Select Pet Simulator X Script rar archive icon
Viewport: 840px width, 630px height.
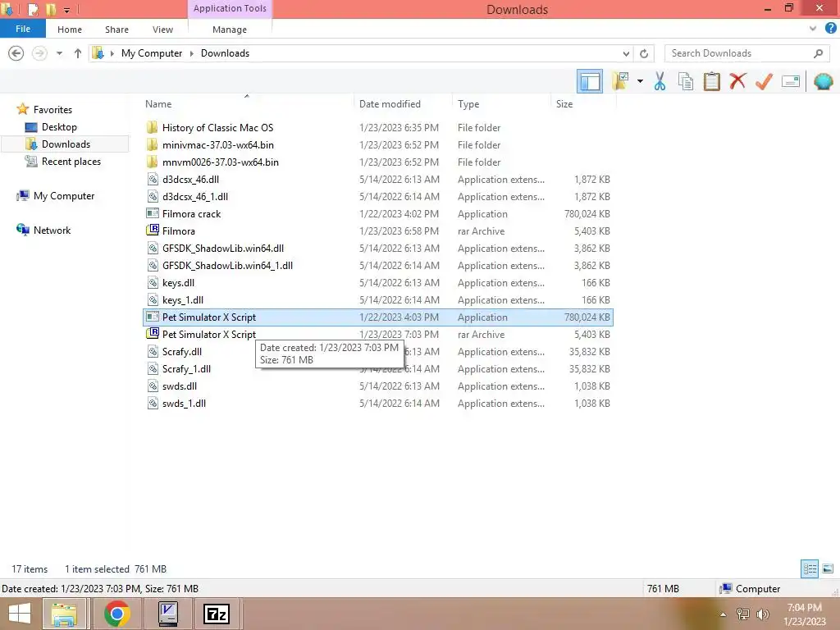pyautogui.click(x=153, y=334)
